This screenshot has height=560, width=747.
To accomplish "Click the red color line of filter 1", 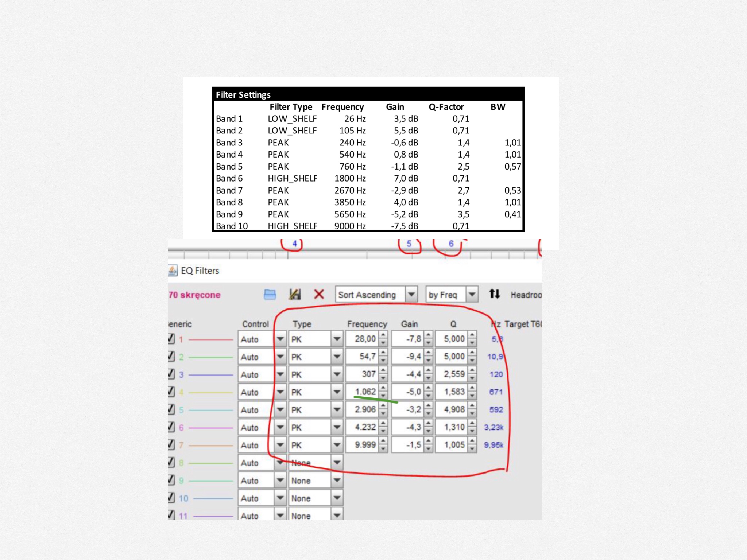I will pyautogui.click(x=211, y=339).
